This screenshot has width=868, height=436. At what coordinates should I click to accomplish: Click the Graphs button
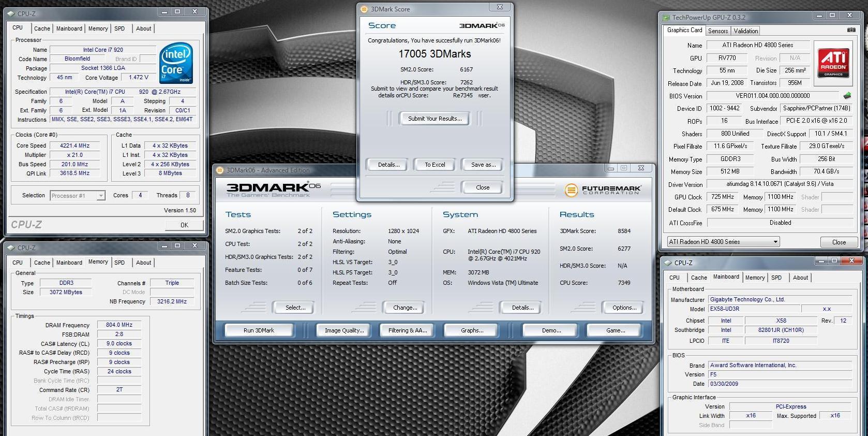[472, 330]
